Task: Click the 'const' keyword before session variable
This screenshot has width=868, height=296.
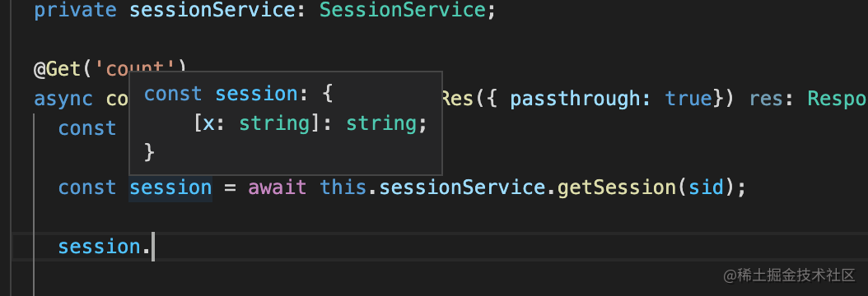Action: pyautogui.click(x=87, y=187)
